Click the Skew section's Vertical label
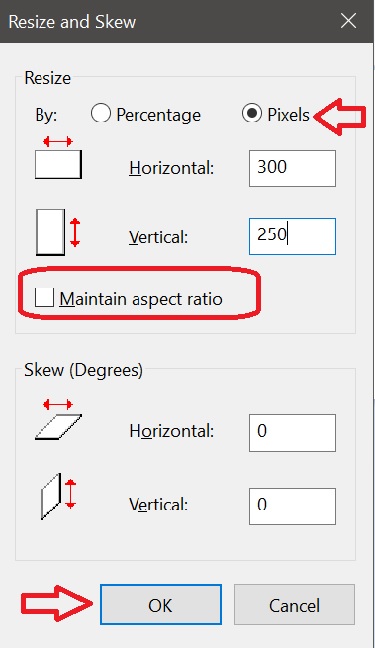Image resolution: width=375 pixels, height=648 pixels. [x=158, y=504]
